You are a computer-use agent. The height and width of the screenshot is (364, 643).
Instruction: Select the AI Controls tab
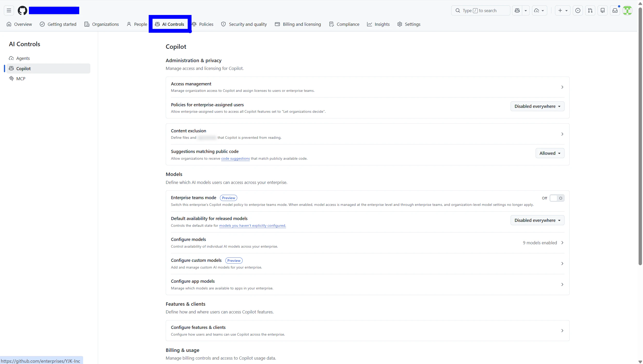(170, 24)
